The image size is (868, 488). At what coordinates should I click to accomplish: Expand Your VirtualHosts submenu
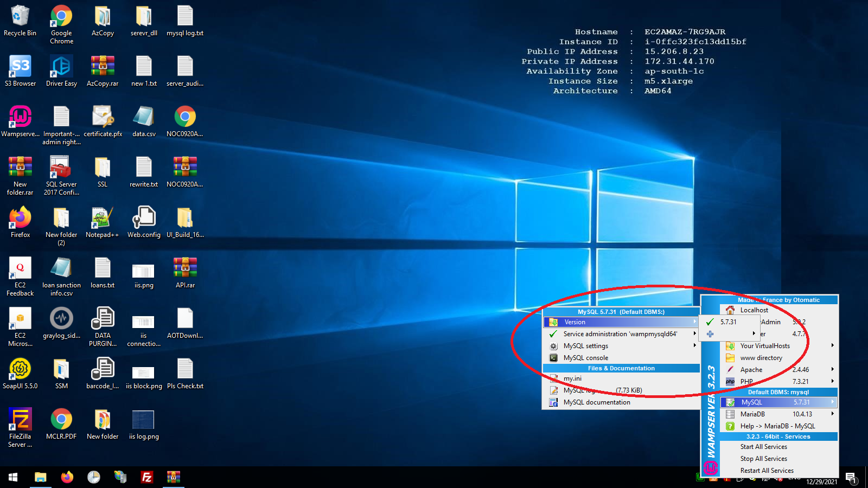(x=832, y=345)
